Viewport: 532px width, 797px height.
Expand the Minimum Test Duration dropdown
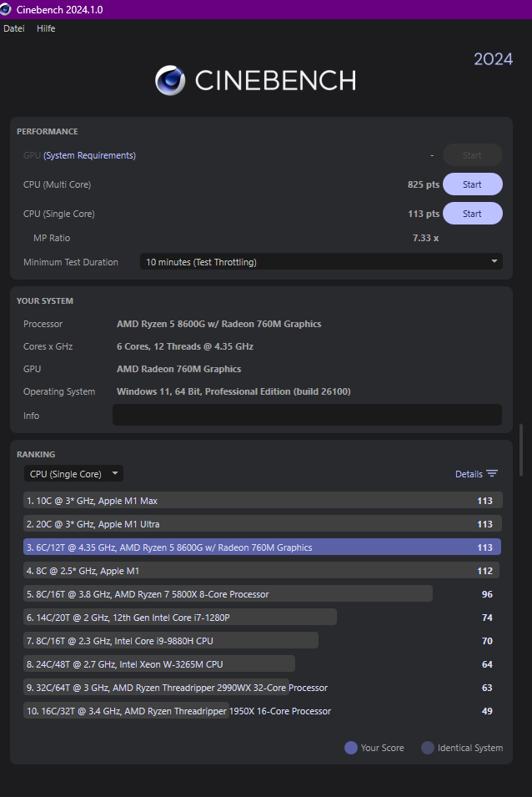[321, 262]
